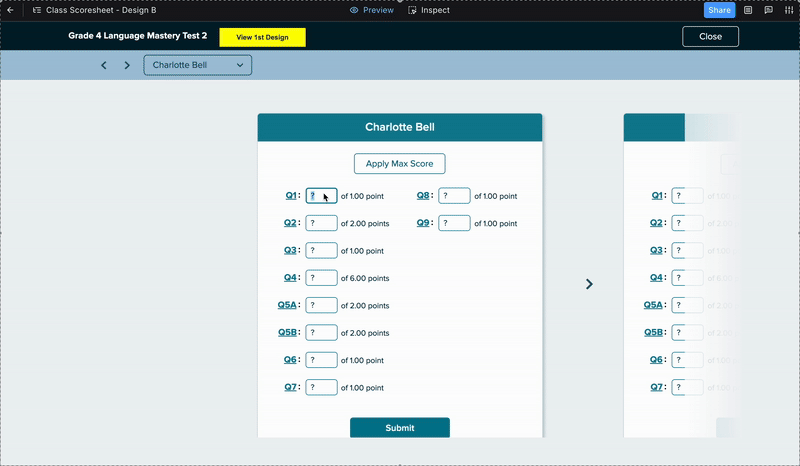Open the Q4 question link
Screen dimensions: 800x466
(x=290, y=278)
